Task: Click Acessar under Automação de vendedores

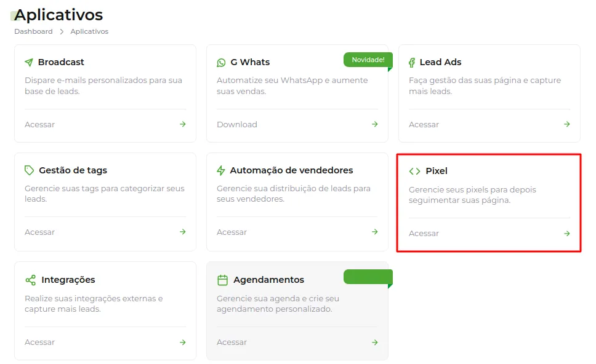Action: [x=232, y=232]
